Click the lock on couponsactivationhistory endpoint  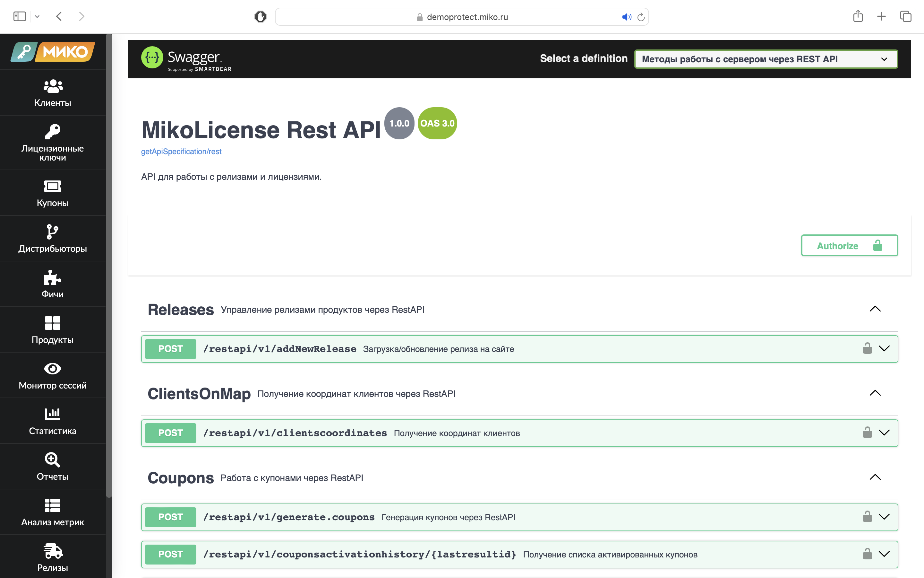[867, 554]
